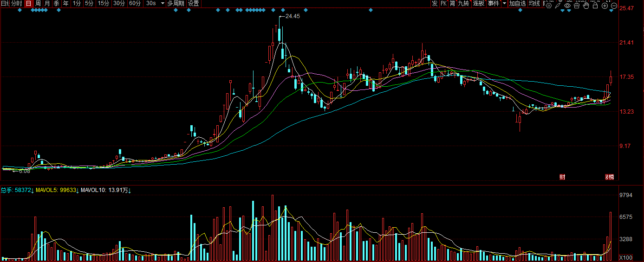This screenshot has width=644, height=262.
Task: Open the PK comparison button
Action: pyautogui.click(x=444, y=3)
